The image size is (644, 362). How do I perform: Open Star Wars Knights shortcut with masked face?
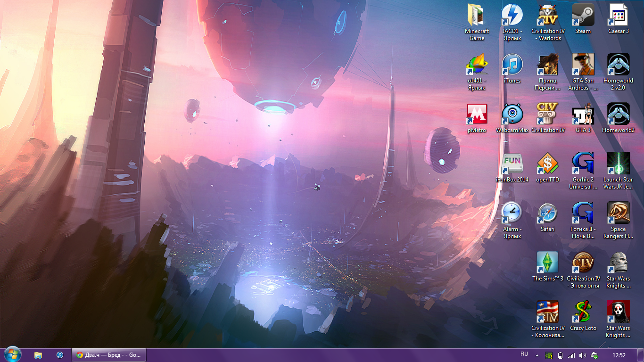click(618, 319)
